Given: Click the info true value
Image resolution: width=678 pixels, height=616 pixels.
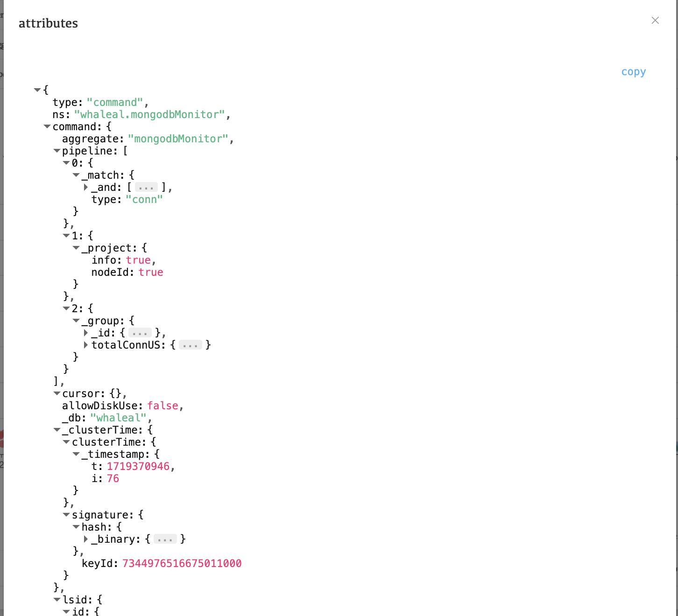Looking at the screenshot, I should point(138,260).
